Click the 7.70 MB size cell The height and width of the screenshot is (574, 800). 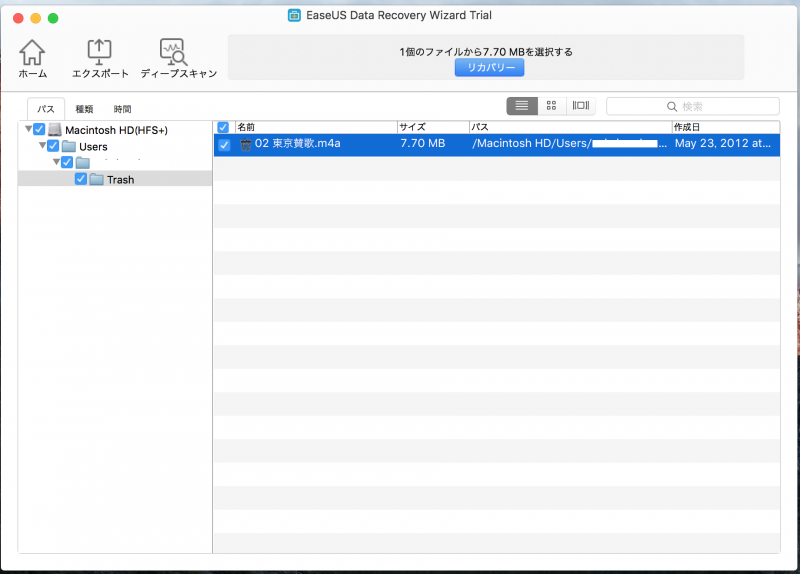tap(423, 143)
